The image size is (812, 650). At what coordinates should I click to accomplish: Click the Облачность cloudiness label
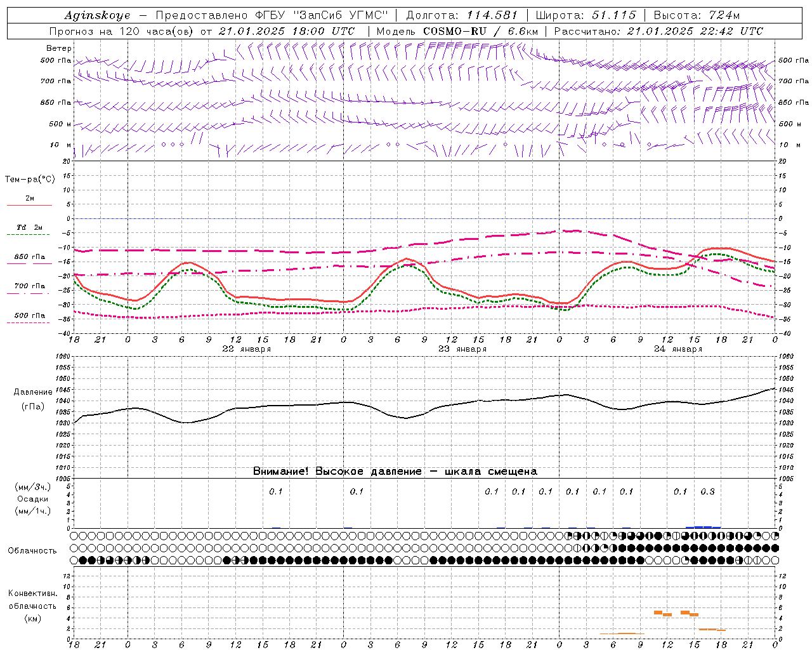[32, 551]
